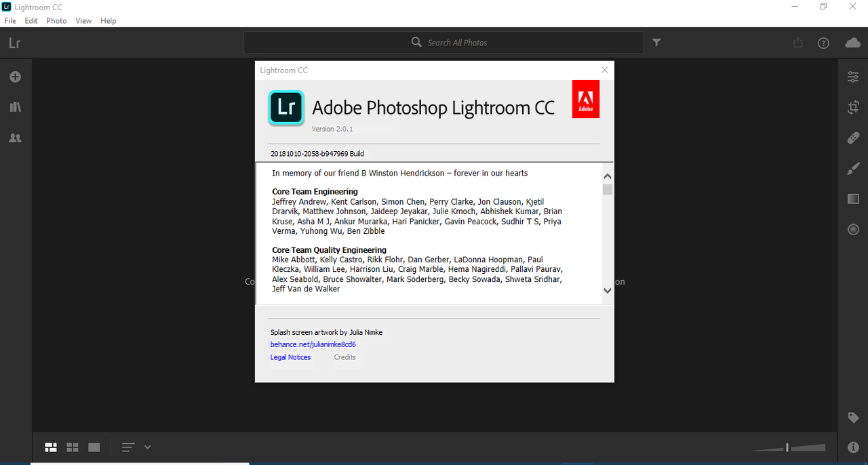This screenshot has width=868, height=465.
Task: Restore down the Lightroom window
Action: click(823, 7)
